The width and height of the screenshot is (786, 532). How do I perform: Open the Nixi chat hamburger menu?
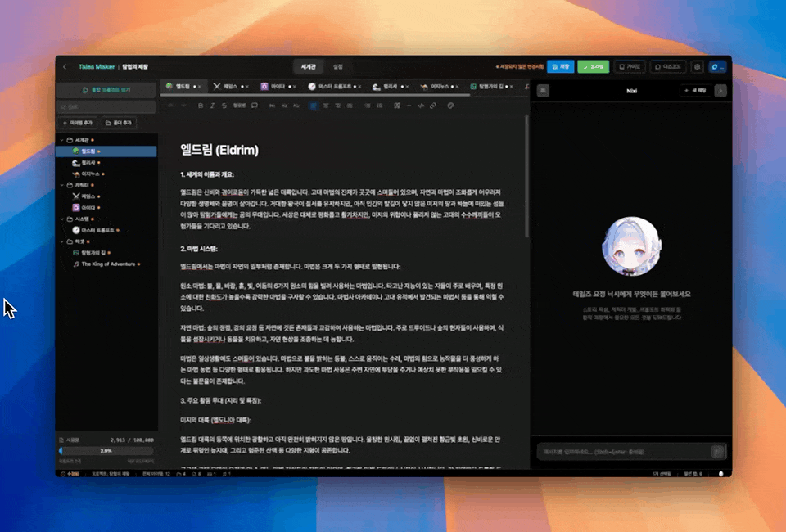tap(543, 91)
